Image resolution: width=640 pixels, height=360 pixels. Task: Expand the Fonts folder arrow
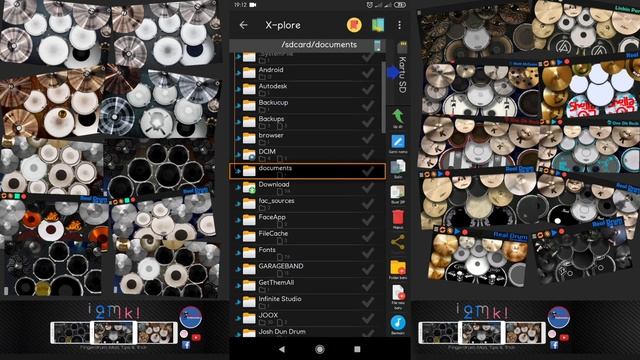(x=238, y=253)
